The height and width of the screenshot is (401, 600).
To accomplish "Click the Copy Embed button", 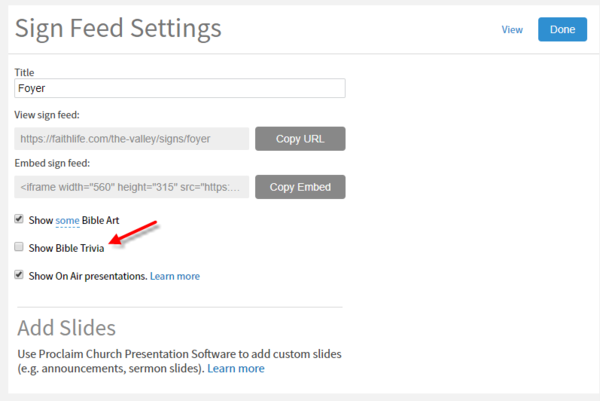I will click(300, 187).
